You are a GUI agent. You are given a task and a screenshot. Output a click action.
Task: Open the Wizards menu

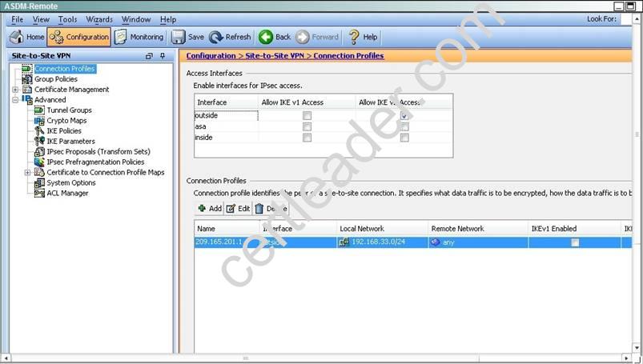(x=99, y=19)
